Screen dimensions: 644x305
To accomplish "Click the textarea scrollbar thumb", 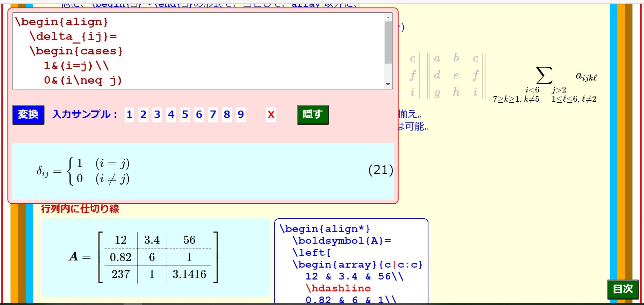I will (x=388, y=43).
